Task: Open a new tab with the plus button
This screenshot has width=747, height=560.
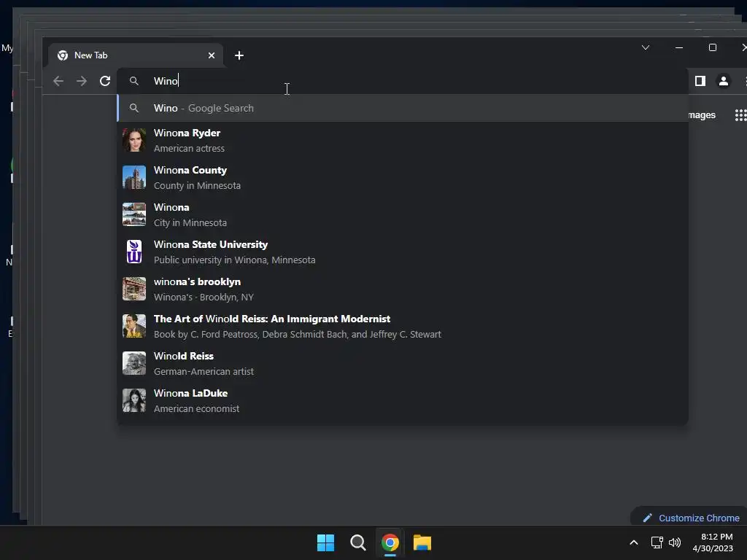Action: [239, 55]
